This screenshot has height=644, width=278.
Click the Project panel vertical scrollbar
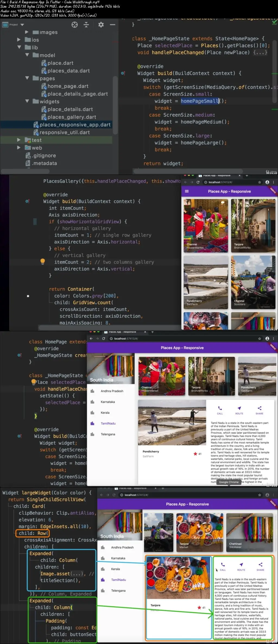[115, 105]
